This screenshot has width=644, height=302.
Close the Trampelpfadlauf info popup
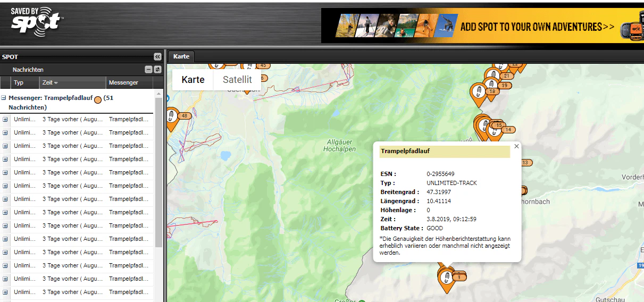[516, 146]
